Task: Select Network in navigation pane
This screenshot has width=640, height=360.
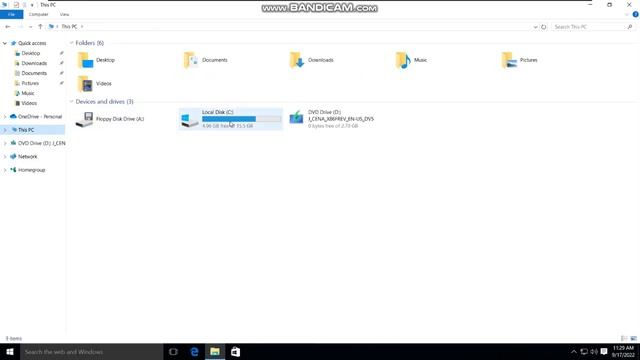Action: pyautogui.click(x=27, y=157)
